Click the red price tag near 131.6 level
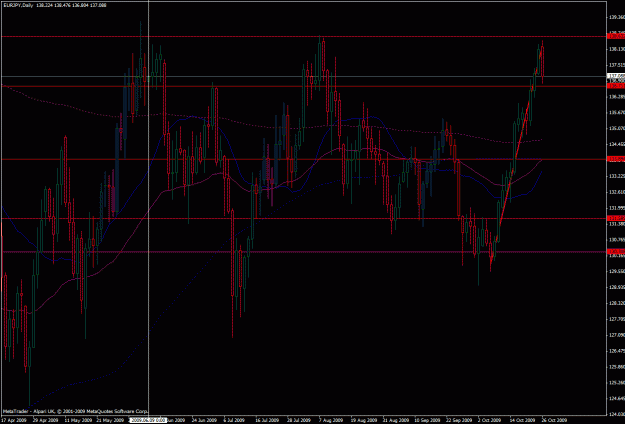The image size is (625, 424). click(616, 218)
